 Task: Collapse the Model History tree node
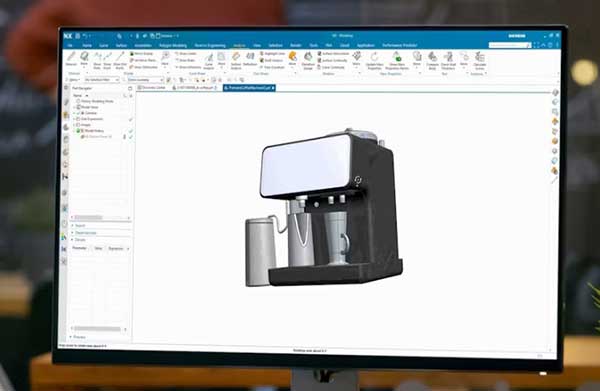(x=74, y=131)
